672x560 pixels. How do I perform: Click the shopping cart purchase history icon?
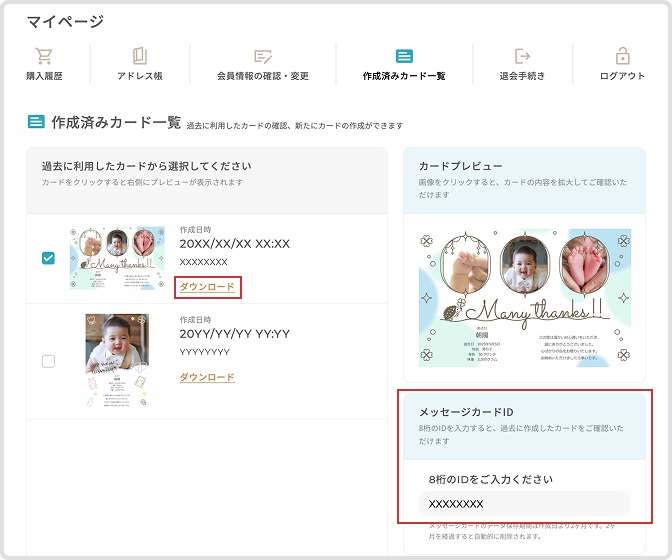43,56
